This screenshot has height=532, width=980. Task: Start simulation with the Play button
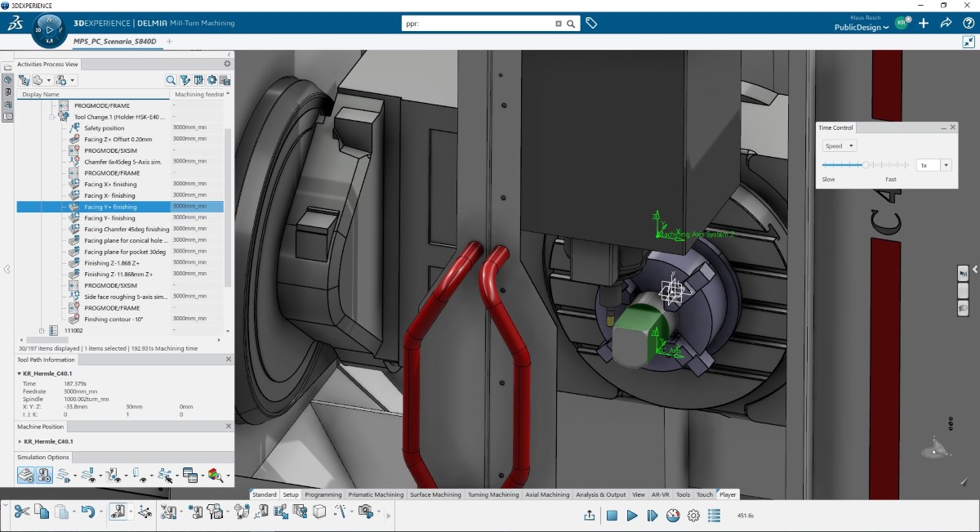coord(631,515)
